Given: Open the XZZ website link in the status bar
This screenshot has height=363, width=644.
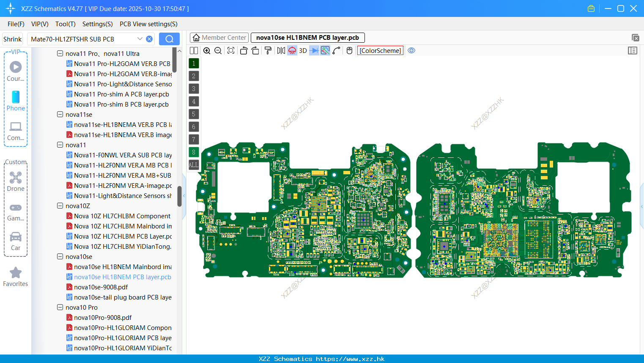Looking at the screenshot, I should [350, 359].
